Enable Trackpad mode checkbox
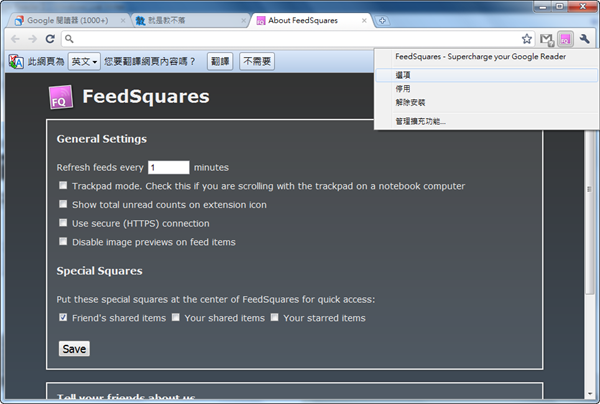The width and height of the screenshot is (600, 404). coord(63,186)
